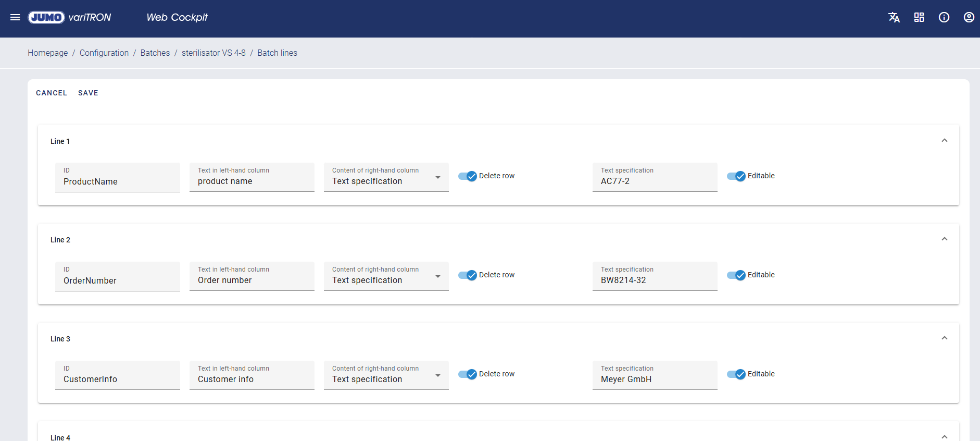The height and width of the screenshot is (441, 980).
Task: Open the hamburger navigation menu
Action: point(15,17)
